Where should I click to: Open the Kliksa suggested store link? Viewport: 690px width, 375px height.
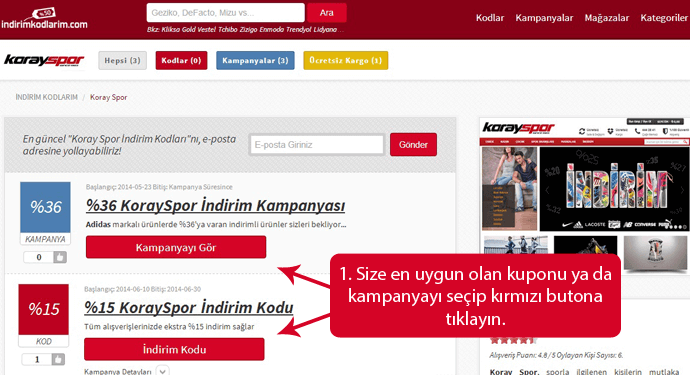(171, 29)
